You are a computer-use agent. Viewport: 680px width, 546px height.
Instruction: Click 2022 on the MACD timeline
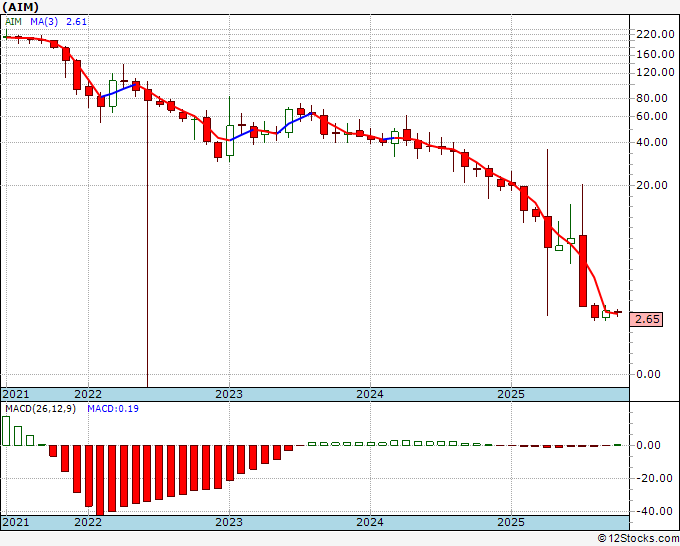click(x=88, y=522)
